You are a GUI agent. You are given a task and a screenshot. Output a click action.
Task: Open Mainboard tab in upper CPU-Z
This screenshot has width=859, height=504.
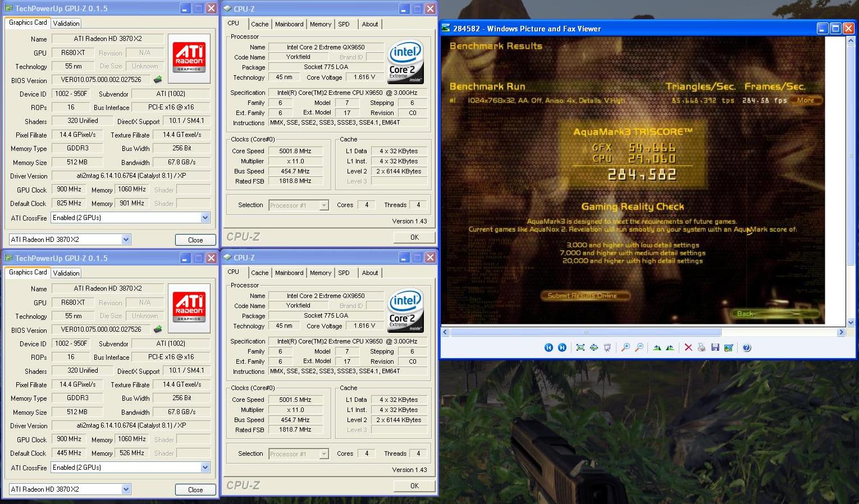coord(289,24)
